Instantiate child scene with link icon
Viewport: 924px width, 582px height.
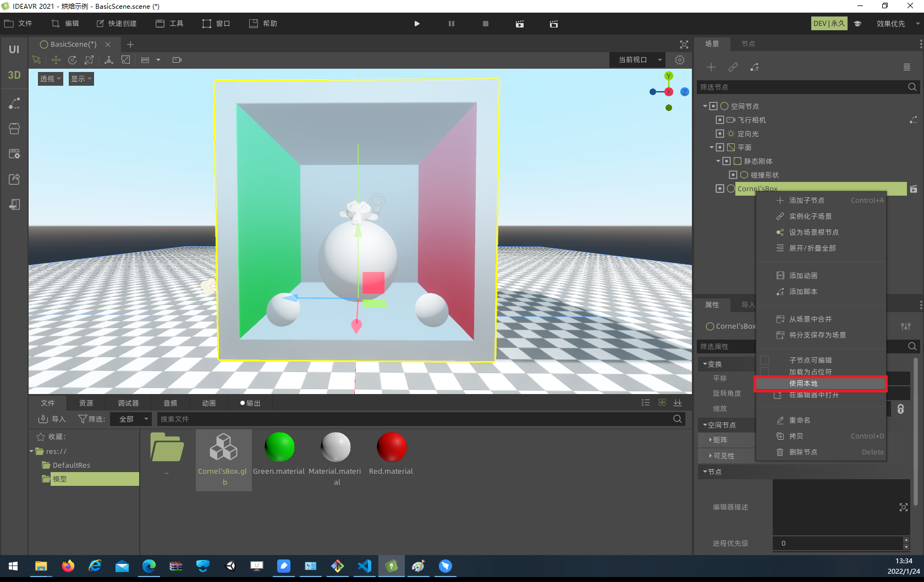[x=733, y=67]
